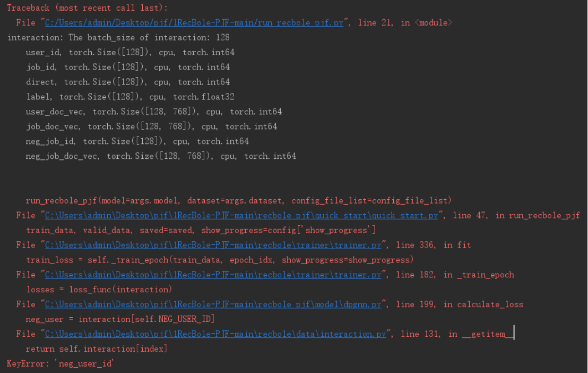Click 'line 199, in calculate_loss' text

460,304
